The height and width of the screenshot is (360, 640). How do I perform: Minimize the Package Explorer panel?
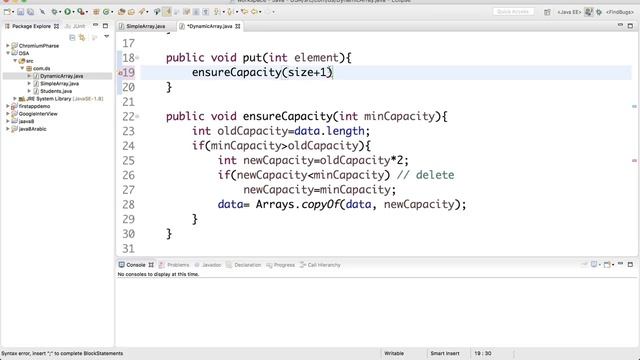click(96, 25)
